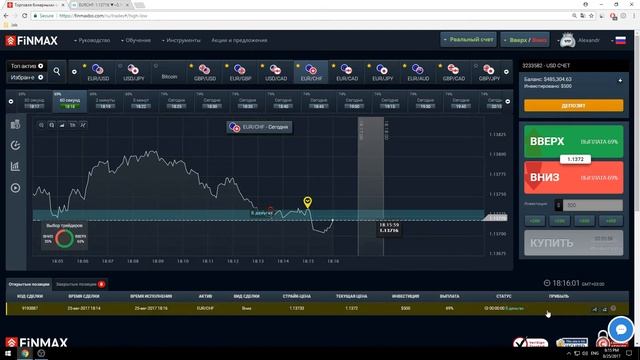Select the GBP/USD asset icon
Image resolution: width=640 pixels, height=360 pixels.
coord(204,69)
